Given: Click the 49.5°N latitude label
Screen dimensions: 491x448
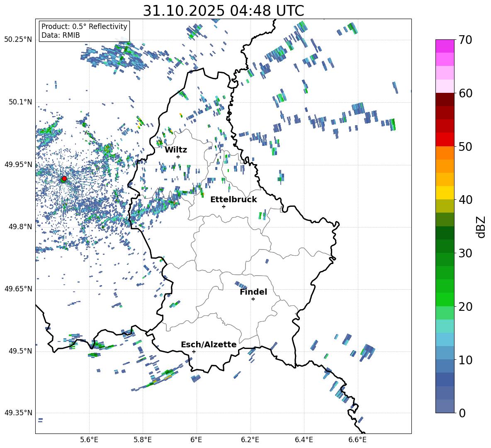Looking at the screenshot, I should 20,351.
